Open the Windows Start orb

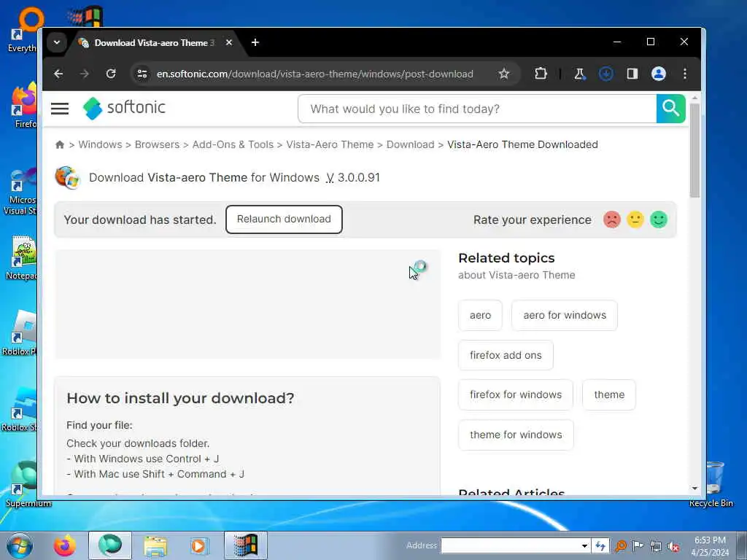[x=20, y=545]
